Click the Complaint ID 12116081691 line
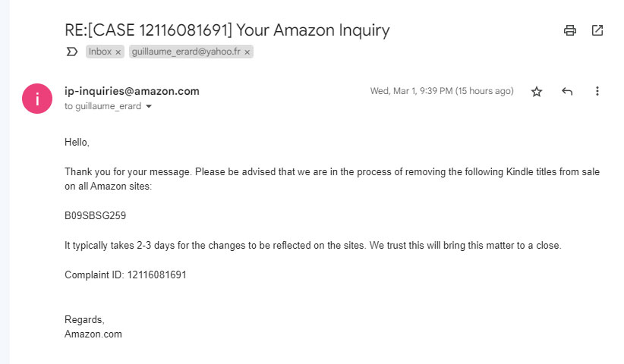Image resolution: width=624 pixels, height=364 pixels. pos(125,275)
